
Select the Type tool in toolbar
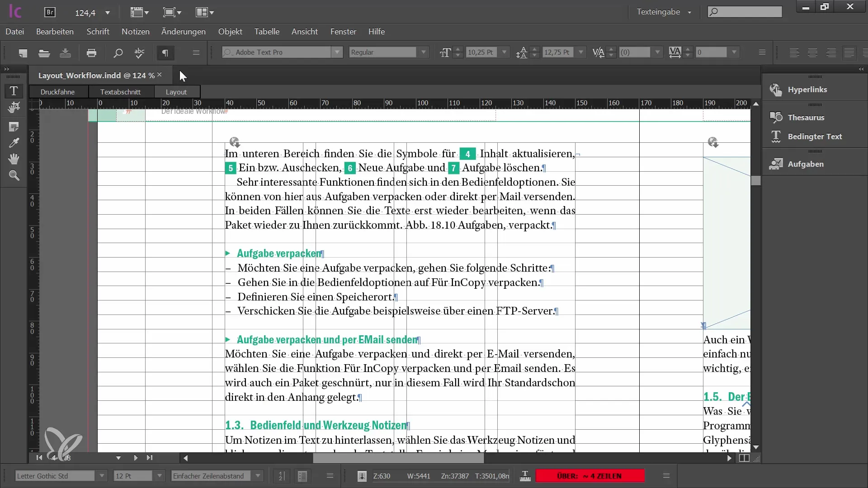click(x=14, y=90)
